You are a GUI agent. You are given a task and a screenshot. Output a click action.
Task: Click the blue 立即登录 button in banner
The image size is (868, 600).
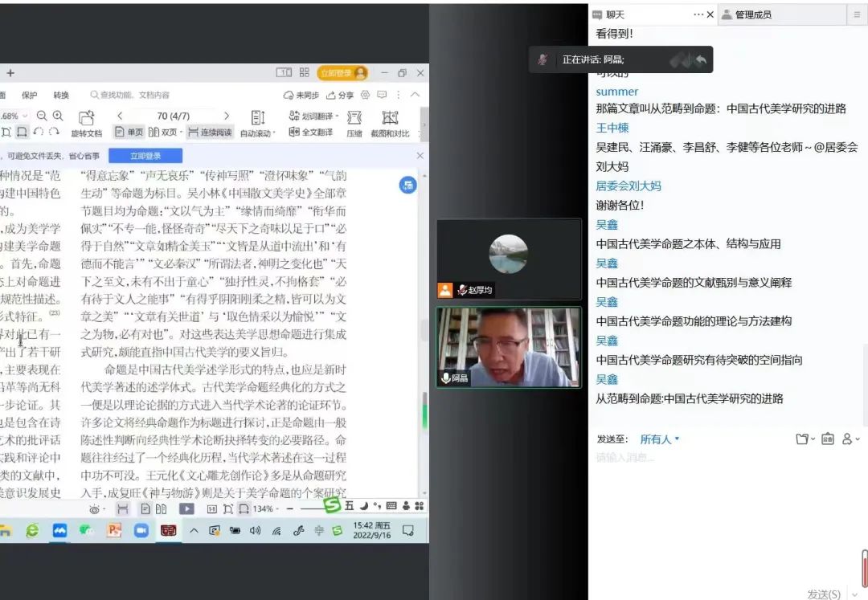[145, 156]
